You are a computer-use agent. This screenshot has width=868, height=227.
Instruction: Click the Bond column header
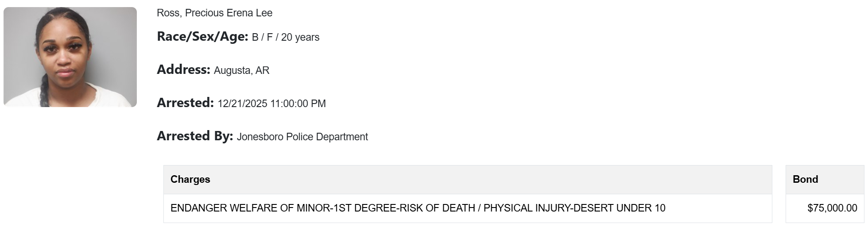click(805, 180)
